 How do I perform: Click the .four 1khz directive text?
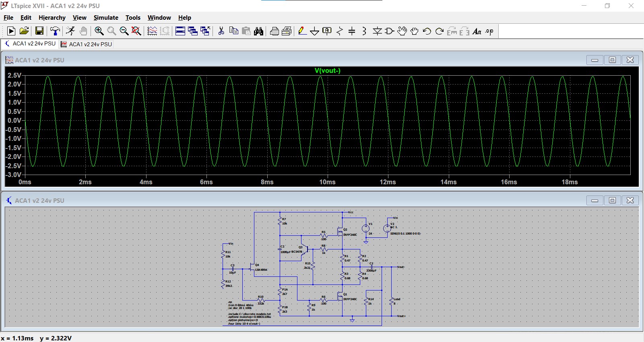pos(244,323)
